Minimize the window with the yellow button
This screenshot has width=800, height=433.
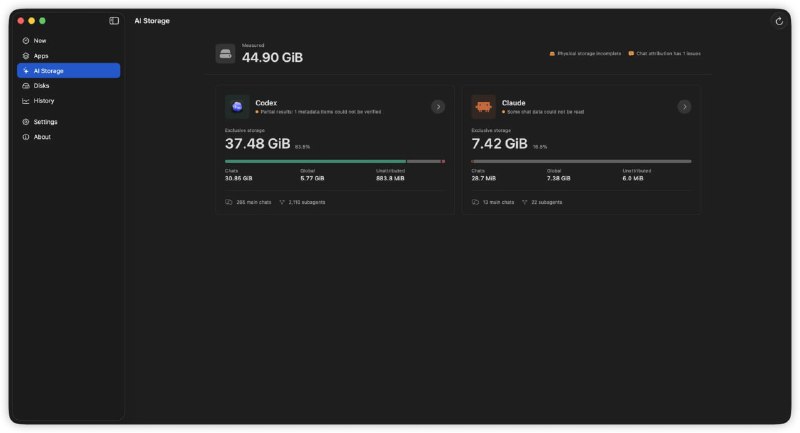pos(32,21)
